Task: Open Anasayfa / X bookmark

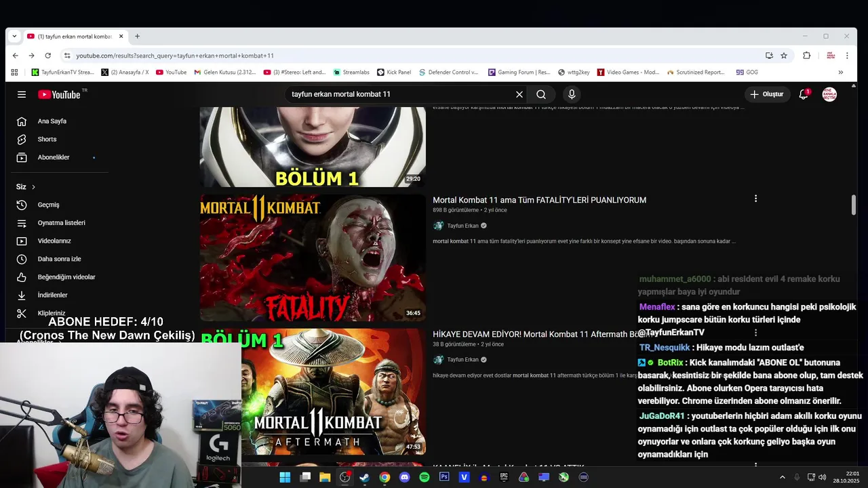Action: pyautogui.click(x=125, y=72)
